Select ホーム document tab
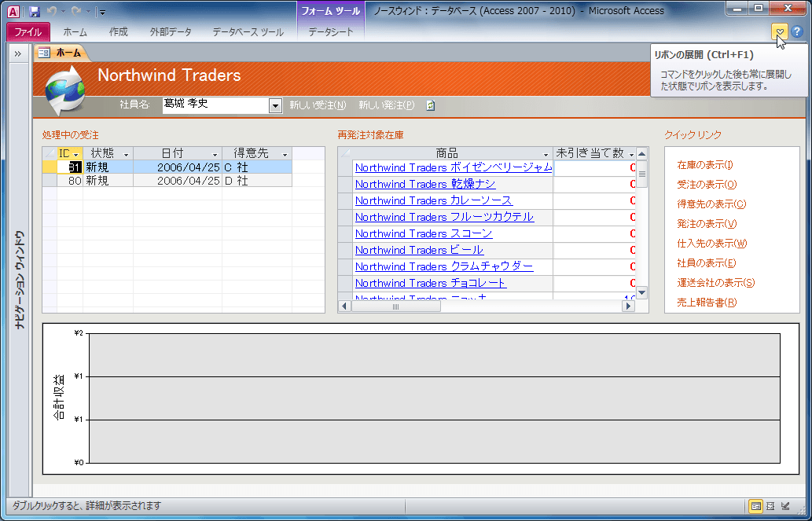Viewport: 812px width, 521px height. [62, 53]
